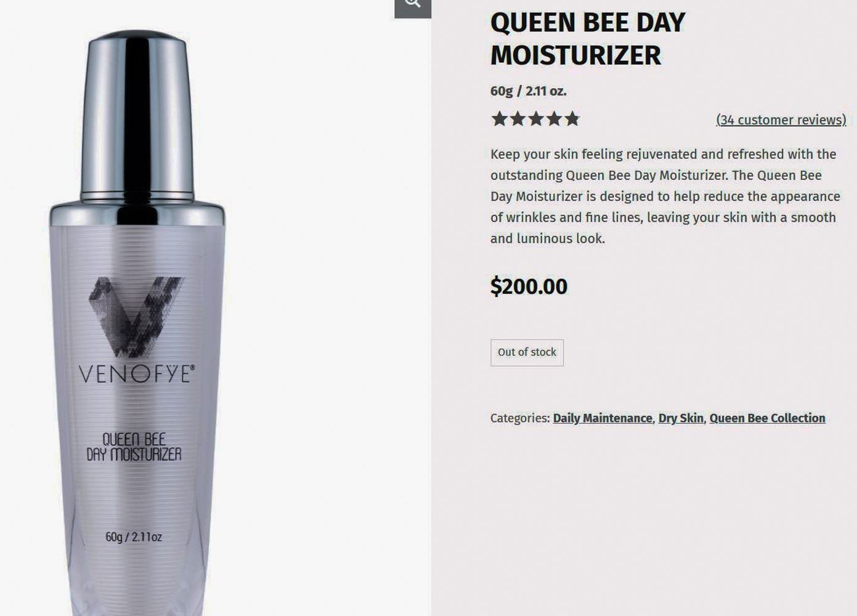
Task: Click the fourth star in the rating
Action: pyautogui.click(x=554, y=119)
